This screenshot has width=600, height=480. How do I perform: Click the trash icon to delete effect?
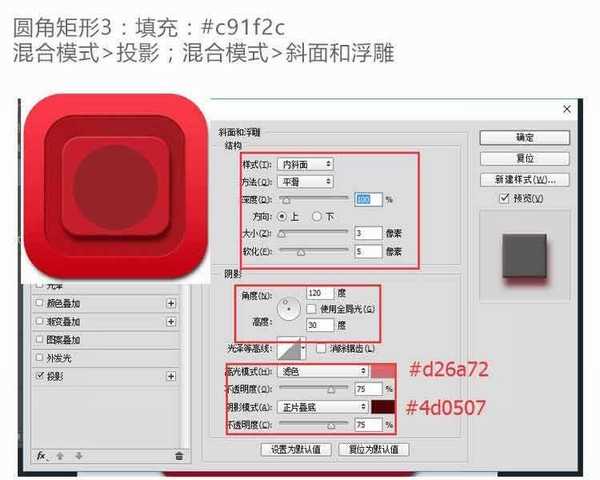coord(179,455)
